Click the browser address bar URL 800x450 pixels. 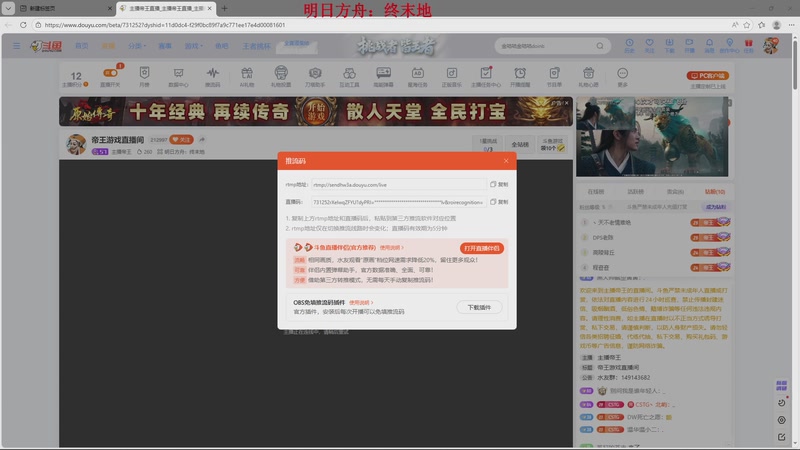point(165,24)
